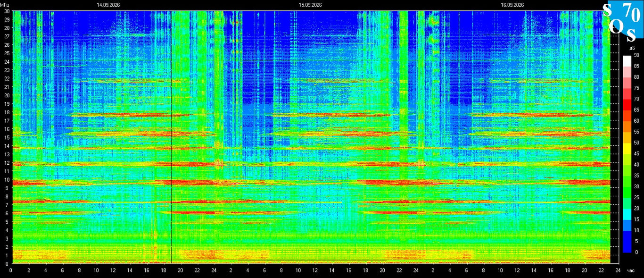Image resolution: width=644 pixels, height=278 pixels.
Task: Click the SOS 70 logo
Action: pyautogui.click(x=623, y=21)
